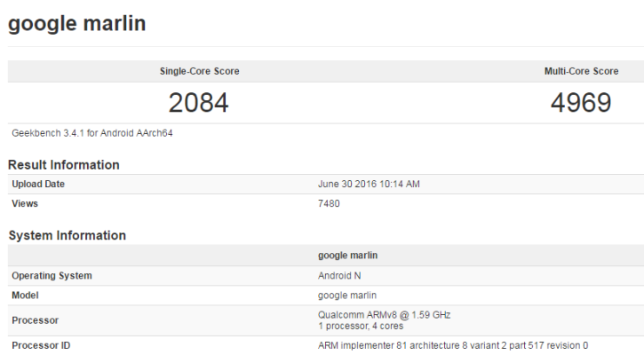The width and height of the screenshot is (644, 355).
Task: Select the Operating System row label
Action: [x=52, y=275]
